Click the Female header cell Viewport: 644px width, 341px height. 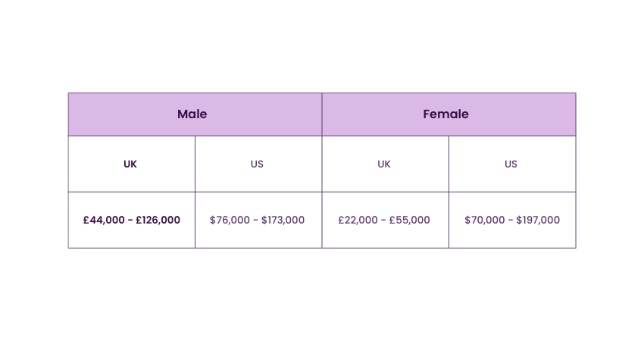(445, 114)
